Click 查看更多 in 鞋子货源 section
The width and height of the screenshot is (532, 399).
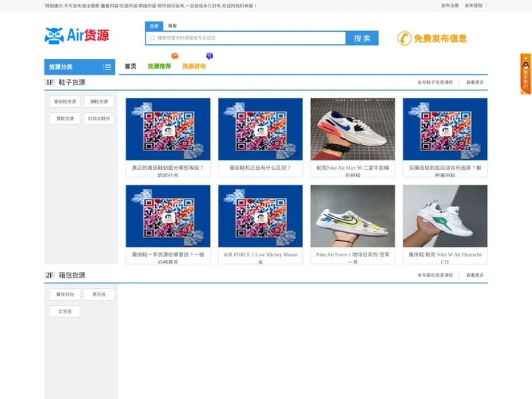click(475, 83)
